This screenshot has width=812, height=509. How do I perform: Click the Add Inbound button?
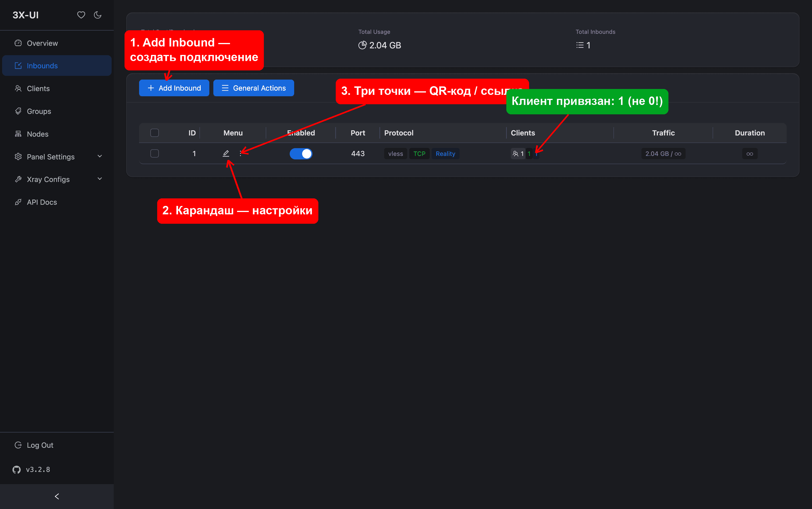[x=174, y=88]
